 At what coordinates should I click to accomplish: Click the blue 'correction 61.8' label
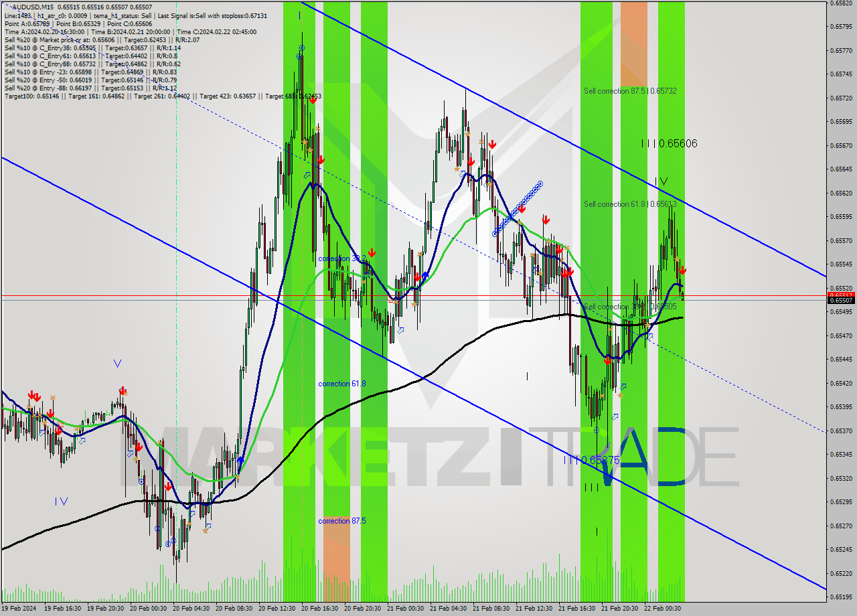point(342,384)
